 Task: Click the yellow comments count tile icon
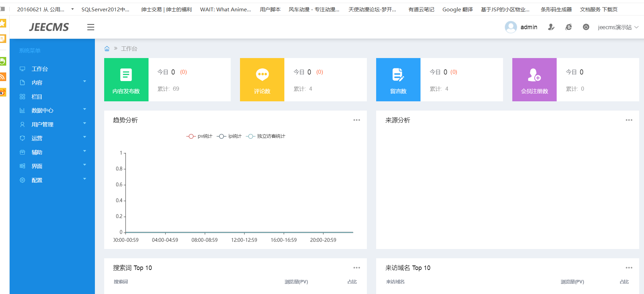click(x=262, y=75)
